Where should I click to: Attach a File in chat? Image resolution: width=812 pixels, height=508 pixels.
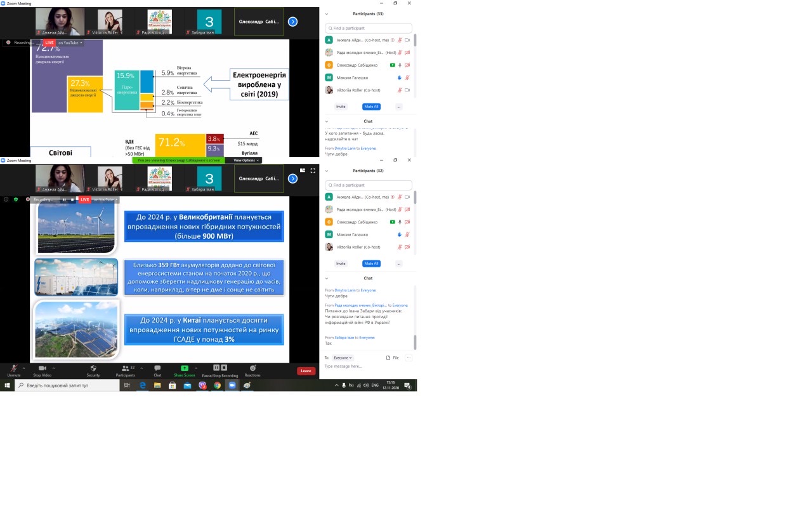coord(393,358)
